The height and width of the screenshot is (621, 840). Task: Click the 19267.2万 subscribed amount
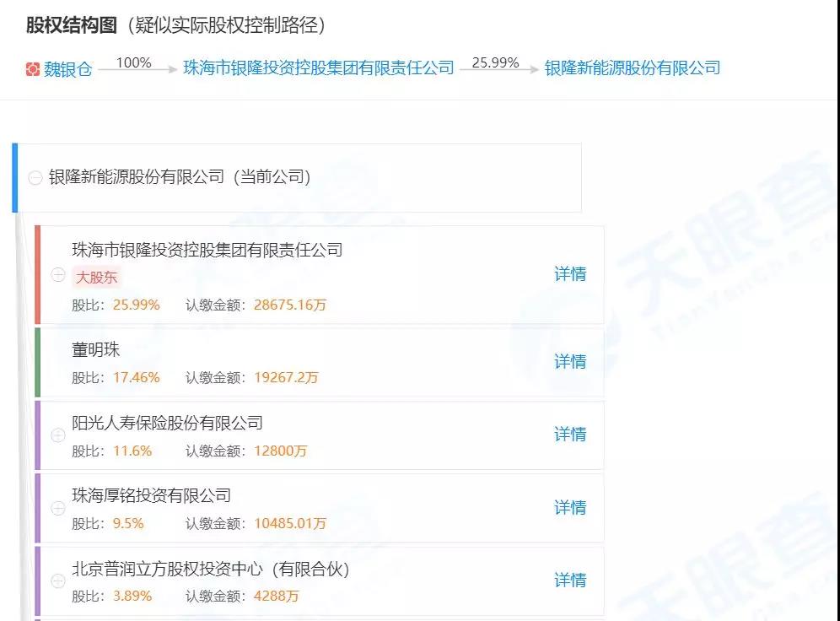[x=286, y=378]
